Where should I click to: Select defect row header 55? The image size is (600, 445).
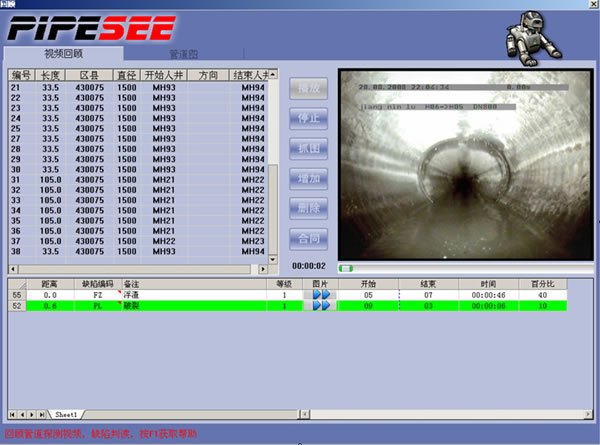click(x=17, y=295)
